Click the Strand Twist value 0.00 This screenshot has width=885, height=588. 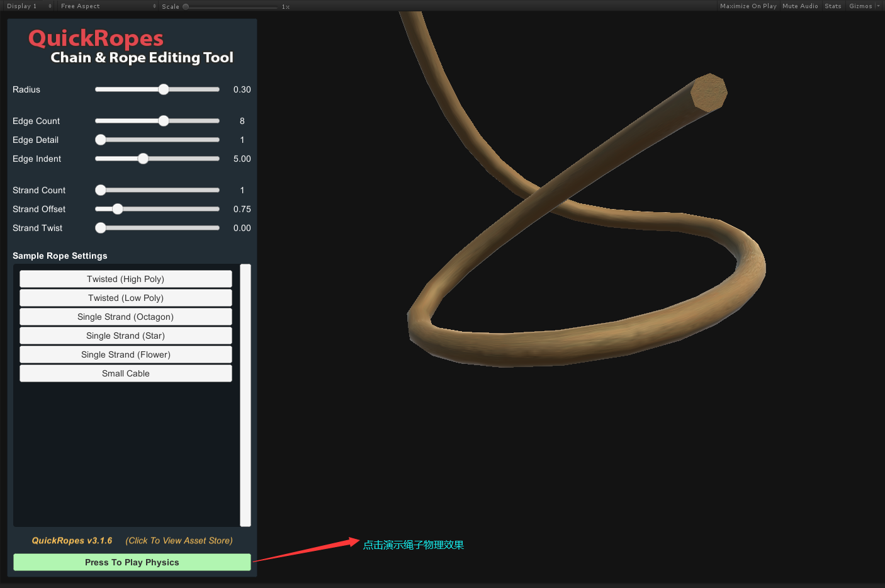click(x=242, y=228)
